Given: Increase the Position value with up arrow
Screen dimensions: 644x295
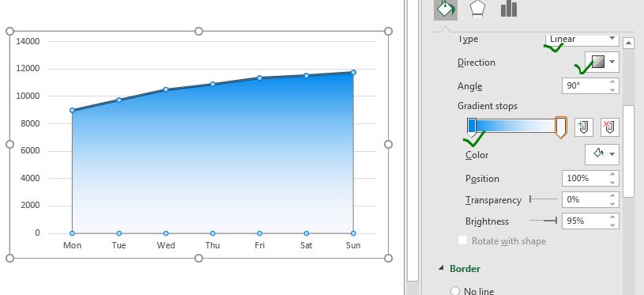Looking at the screenshot, I should (612, 175).
